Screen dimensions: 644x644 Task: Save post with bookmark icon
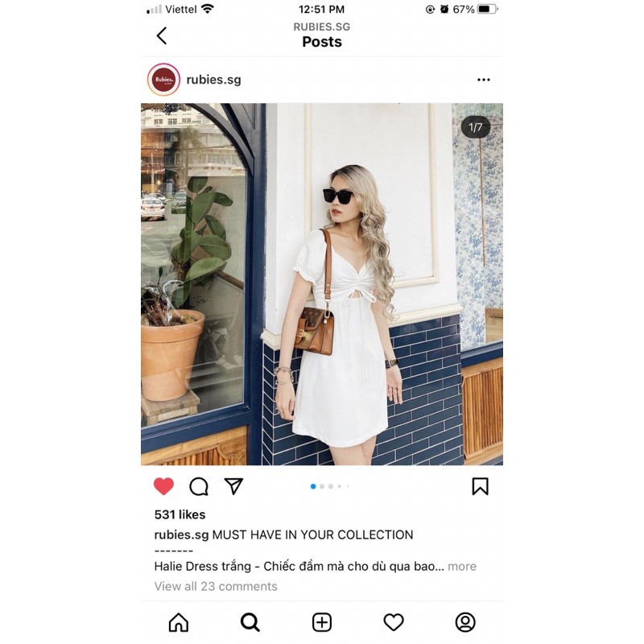480,486
